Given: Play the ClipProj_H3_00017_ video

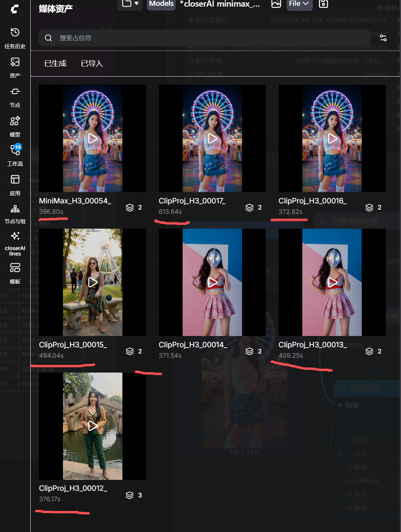Looking at the screenshot, I should (212, 138).
